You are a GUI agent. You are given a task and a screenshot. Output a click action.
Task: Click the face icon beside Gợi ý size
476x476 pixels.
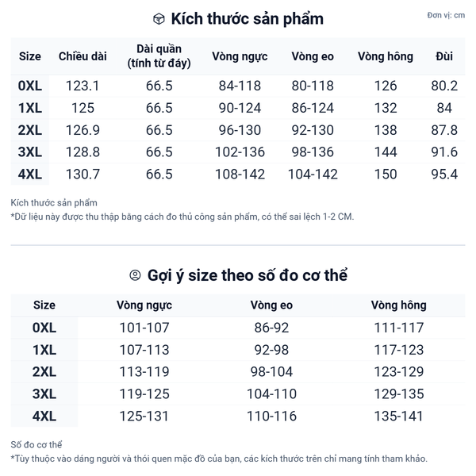click(x=135, y=275)
